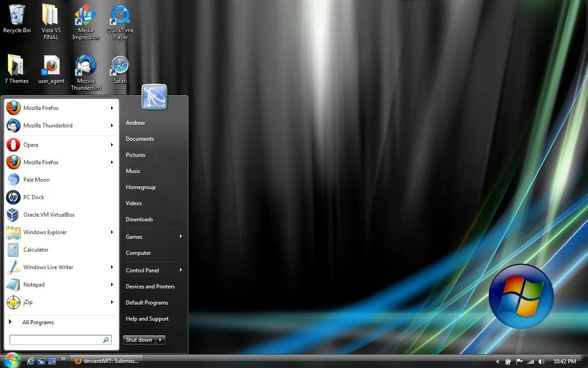Open the arrow next to Shut down
The image size is (588, 368).
160,340
